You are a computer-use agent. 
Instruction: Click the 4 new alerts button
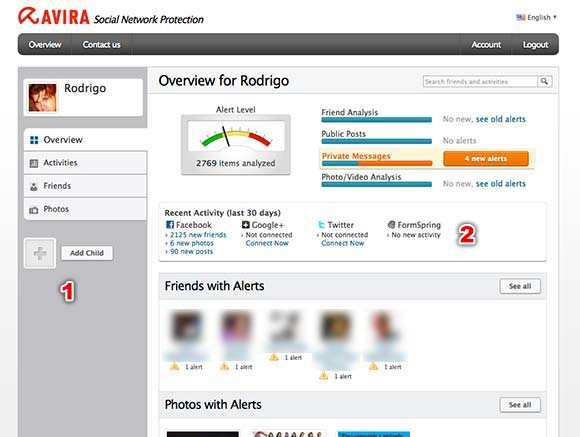[486, 159]
